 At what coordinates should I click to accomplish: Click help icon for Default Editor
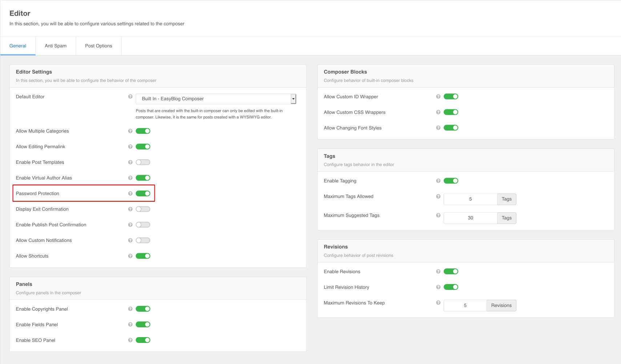click(x=130, y=97)
